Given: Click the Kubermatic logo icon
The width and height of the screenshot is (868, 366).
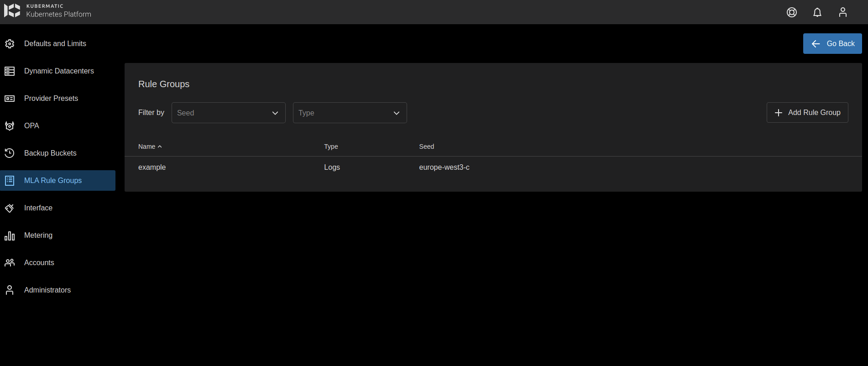Looking at the screenshot, I should (x=12, y=10).
